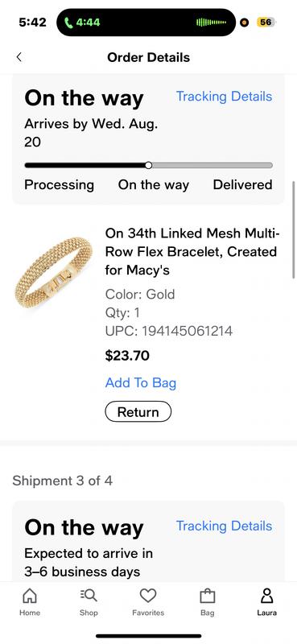Tap the green phone call timer
This screenshot has height=644, width=297.
tap(82, 23)
